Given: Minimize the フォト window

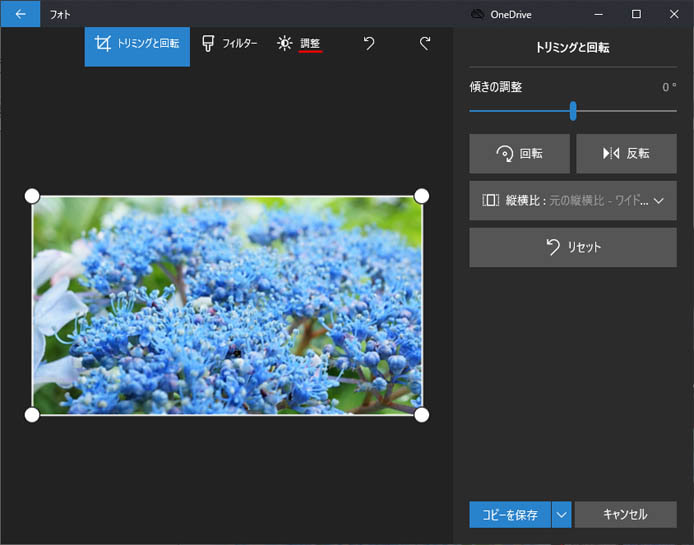Looking at the screenshot, I should click(598, 14).
